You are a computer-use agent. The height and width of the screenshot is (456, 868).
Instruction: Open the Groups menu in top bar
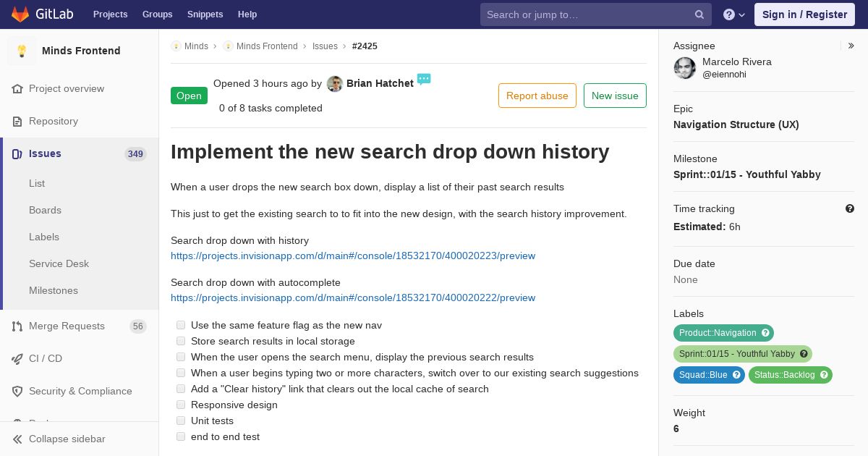[x=158, y=14]
